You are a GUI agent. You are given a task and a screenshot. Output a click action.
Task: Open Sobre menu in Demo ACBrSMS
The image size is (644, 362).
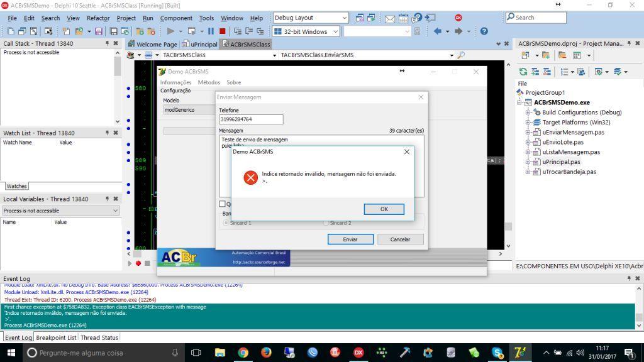234,82
